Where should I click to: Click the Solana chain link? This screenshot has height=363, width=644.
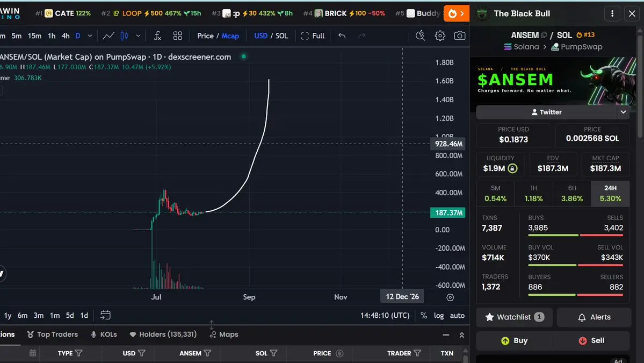(521, 47)
